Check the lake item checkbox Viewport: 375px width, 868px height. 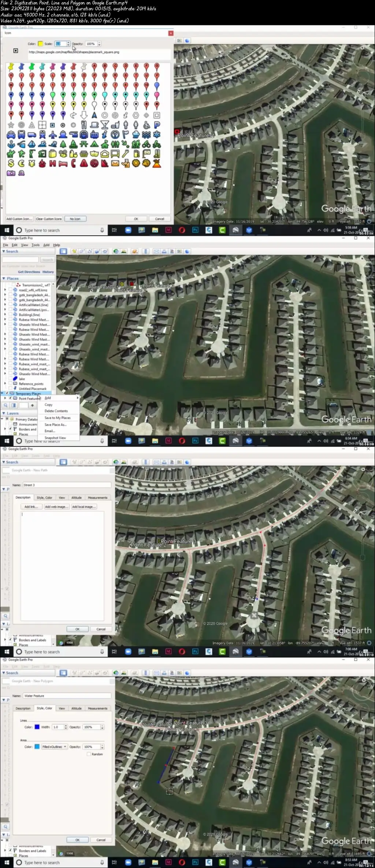click(10, 379)
